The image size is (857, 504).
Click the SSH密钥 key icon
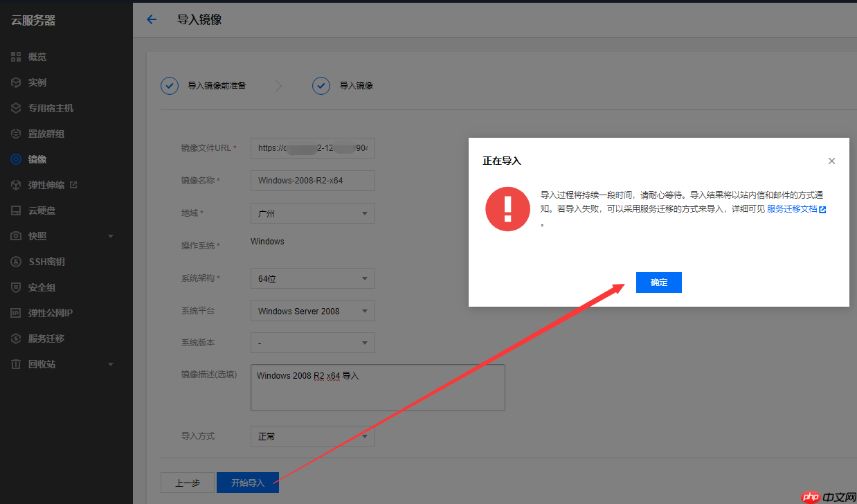[16, 262]
